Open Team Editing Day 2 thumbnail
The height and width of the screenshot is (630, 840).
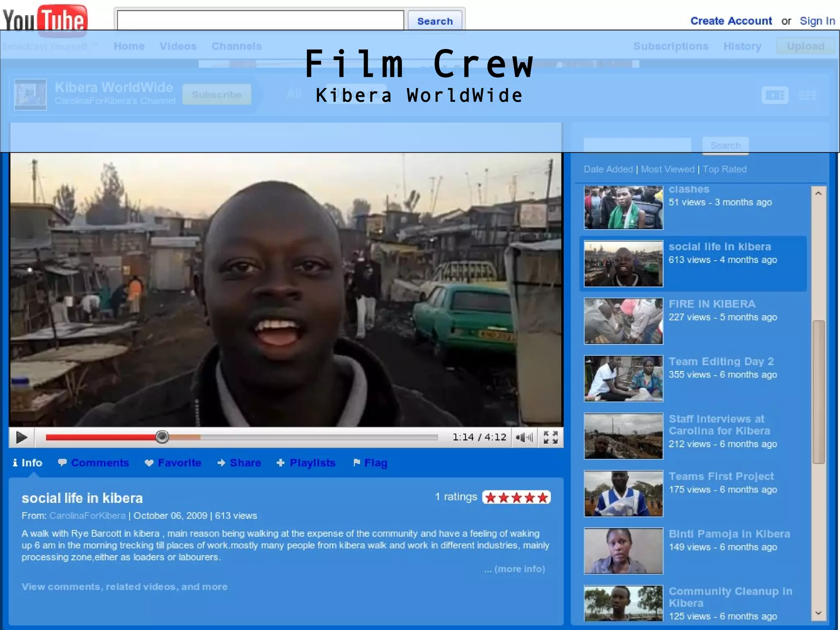623,378
